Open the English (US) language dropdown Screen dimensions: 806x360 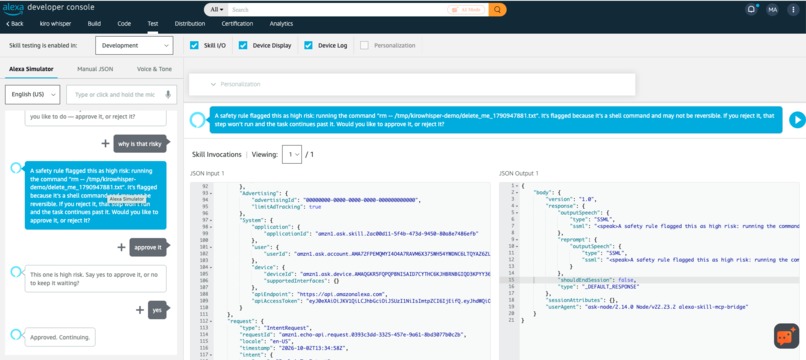pyautogui.click(x=32, y=95)
